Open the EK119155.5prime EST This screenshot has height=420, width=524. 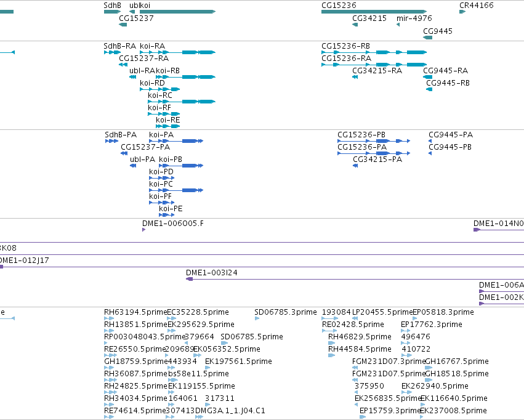pos(171,392)
